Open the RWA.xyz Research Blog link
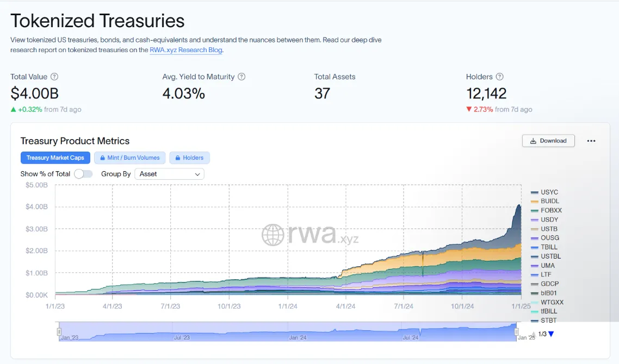Image resolution: width=619 pixels, height=364 pixels. 185,49
